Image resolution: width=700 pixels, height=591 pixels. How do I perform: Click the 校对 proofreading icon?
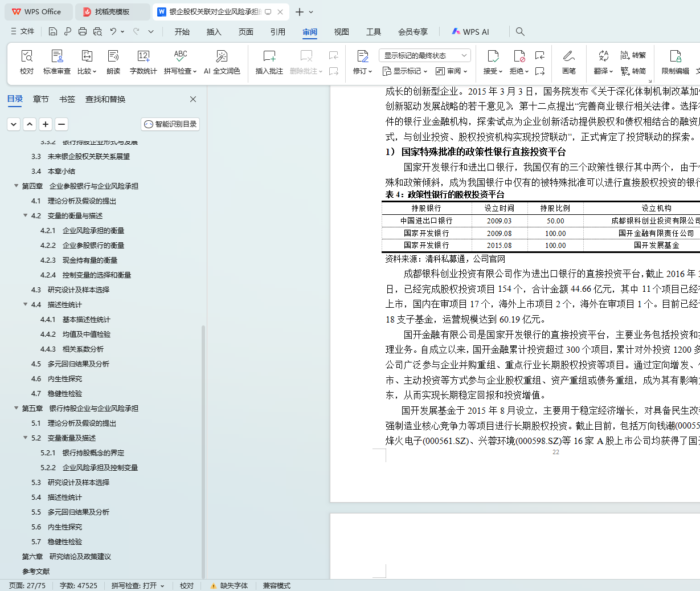click(x=27, y=56)
